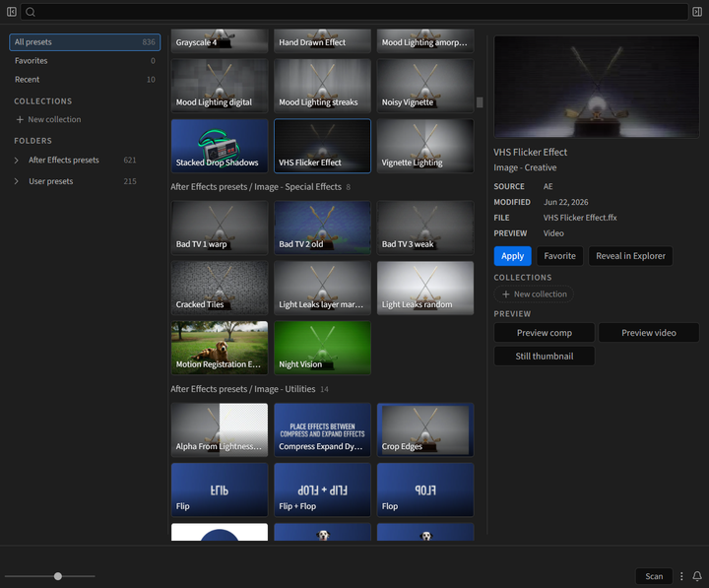Open the Favorites list
The image size is (709, 588).
(x=85, y=61)
